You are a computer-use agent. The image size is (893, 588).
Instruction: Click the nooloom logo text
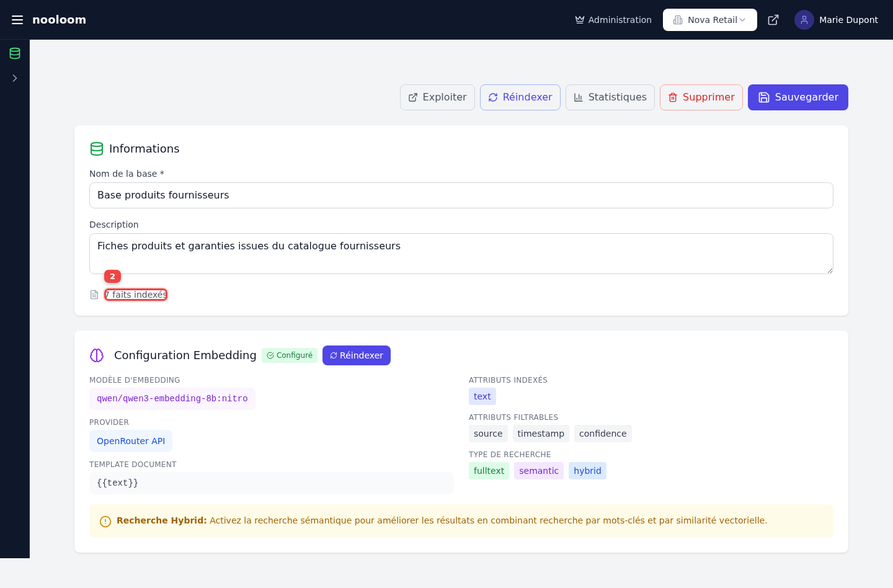click(x=59, y=20)
